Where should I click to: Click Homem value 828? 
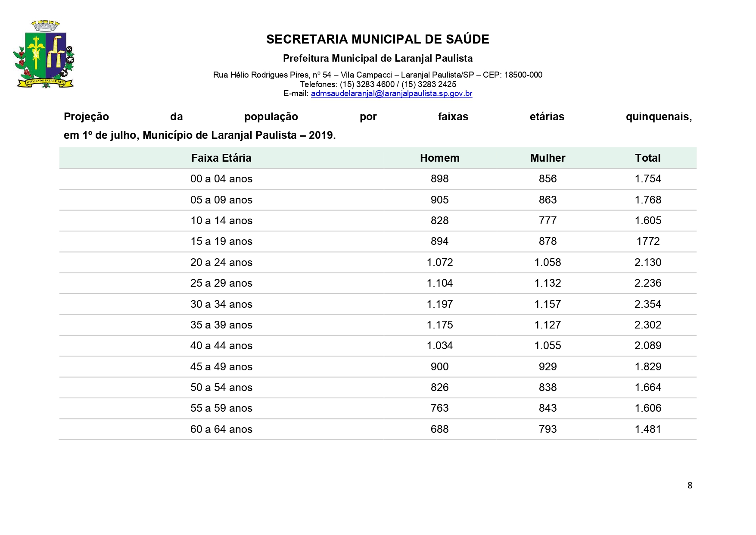(440, 221)
